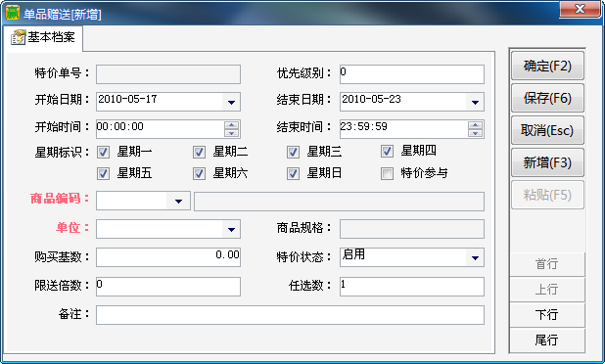The width and height of the screenshot is (605, 364).
Task: Open the 开始日期 date dropdown
Action: tap(231, 102)
